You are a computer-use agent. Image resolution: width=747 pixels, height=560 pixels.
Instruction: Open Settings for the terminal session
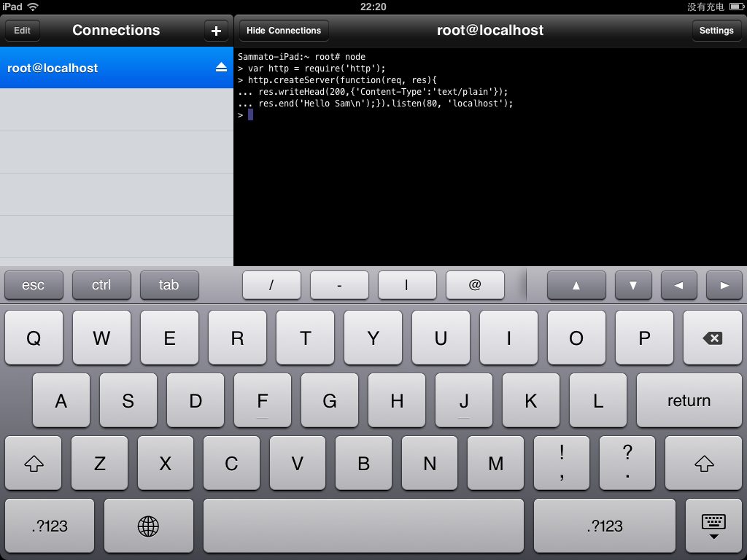pyautogui.click(x=716, y=30)
